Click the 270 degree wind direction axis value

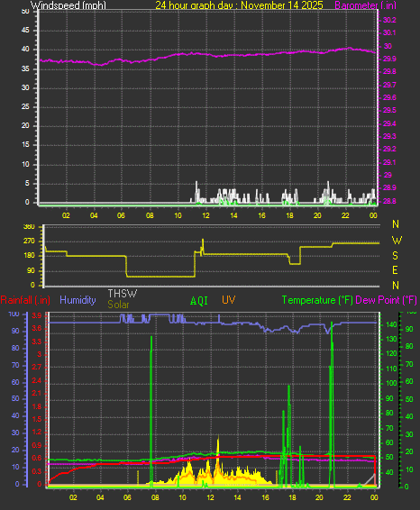[x=29, y=241]
